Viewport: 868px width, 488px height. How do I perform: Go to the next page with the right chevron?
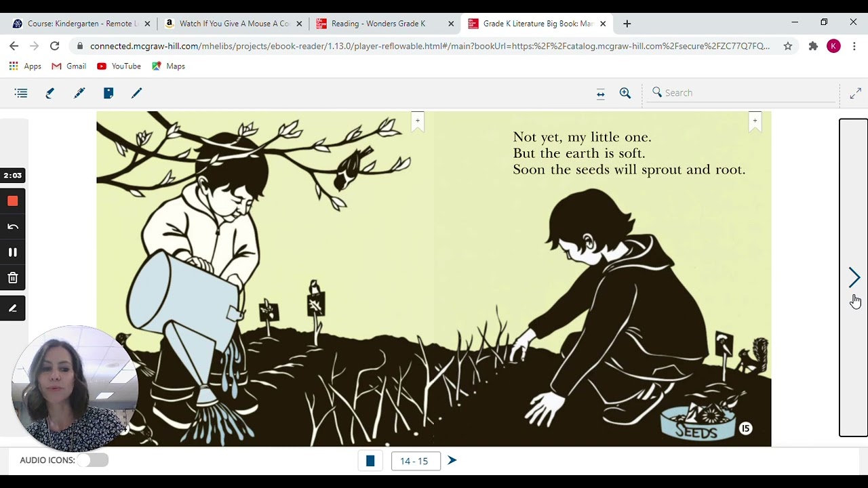point(854,277)
